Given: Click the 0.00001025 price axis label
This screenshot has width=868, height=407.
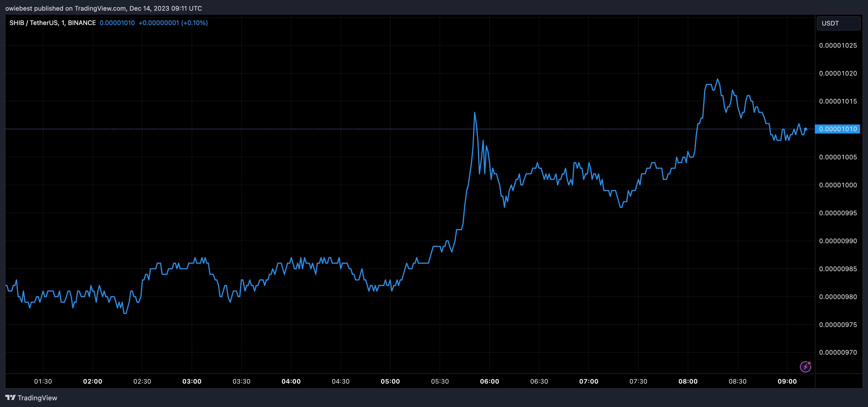Looking at the screenshot, I should pos(838,45).
